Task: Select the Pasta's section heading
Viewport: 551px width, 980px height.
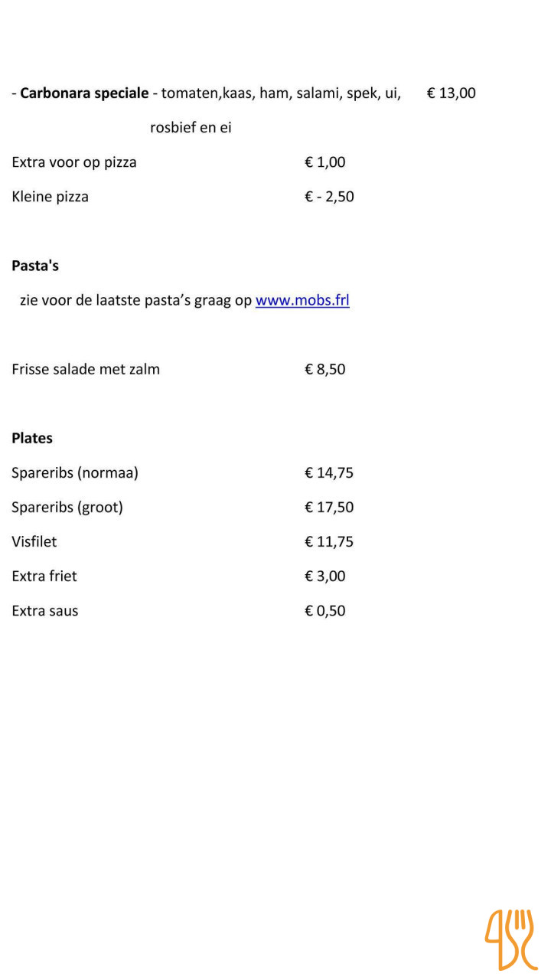Action: pos(35,266)
